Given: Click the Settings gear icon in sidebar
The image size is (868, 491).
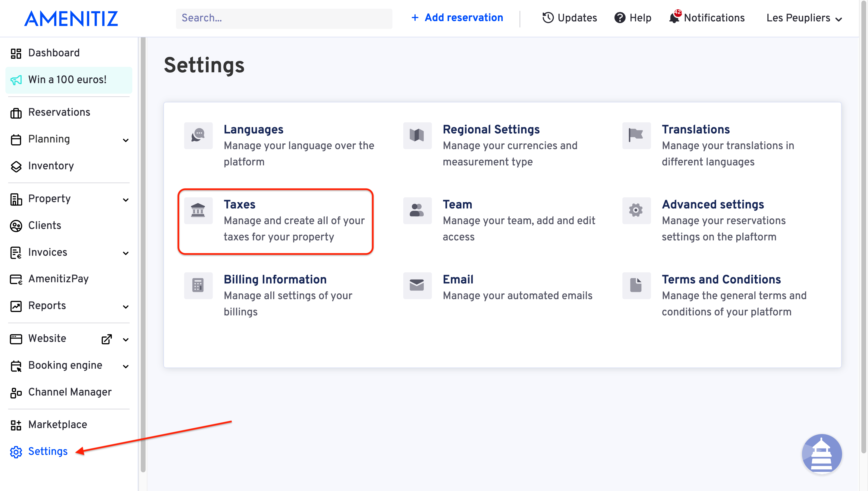Looking at the screenshot, I should click(16, 452).
